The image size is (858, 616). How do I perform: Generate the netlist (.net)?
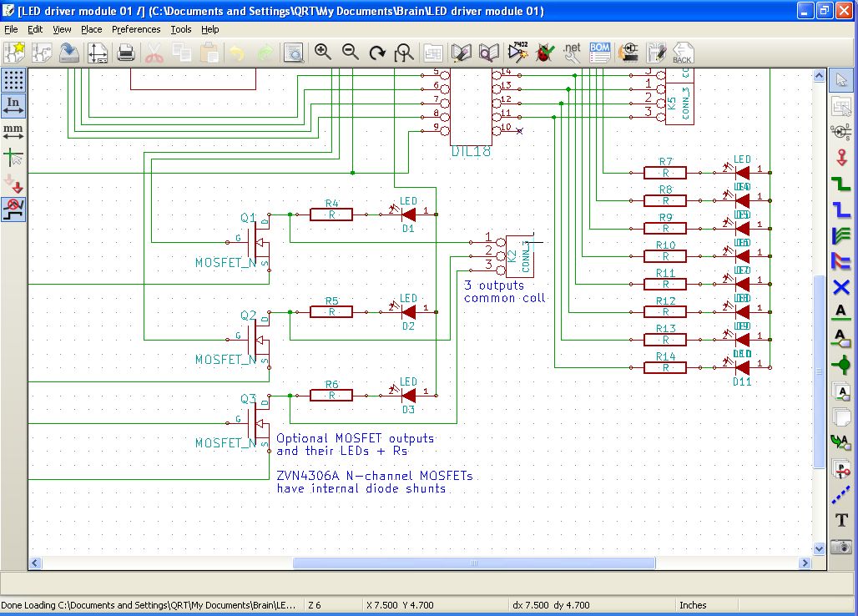point(572,53)
